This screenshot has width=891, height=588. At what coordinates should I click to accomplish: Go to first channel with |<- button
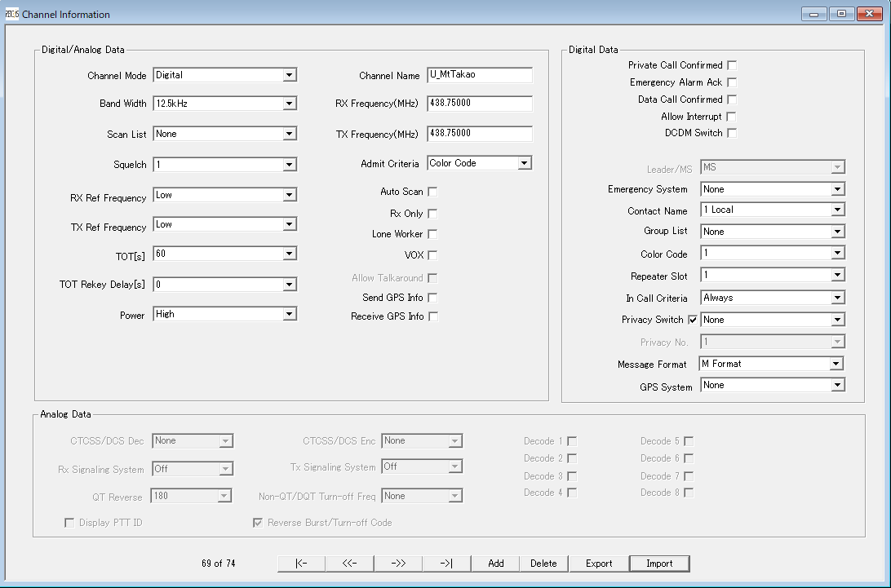click(x=301, y=564)
